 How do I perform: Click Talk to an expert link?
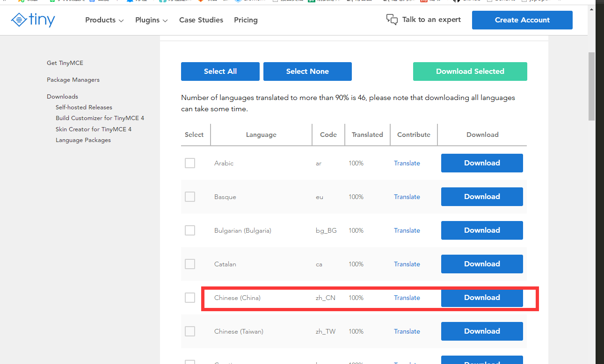(x=431, y=20)
